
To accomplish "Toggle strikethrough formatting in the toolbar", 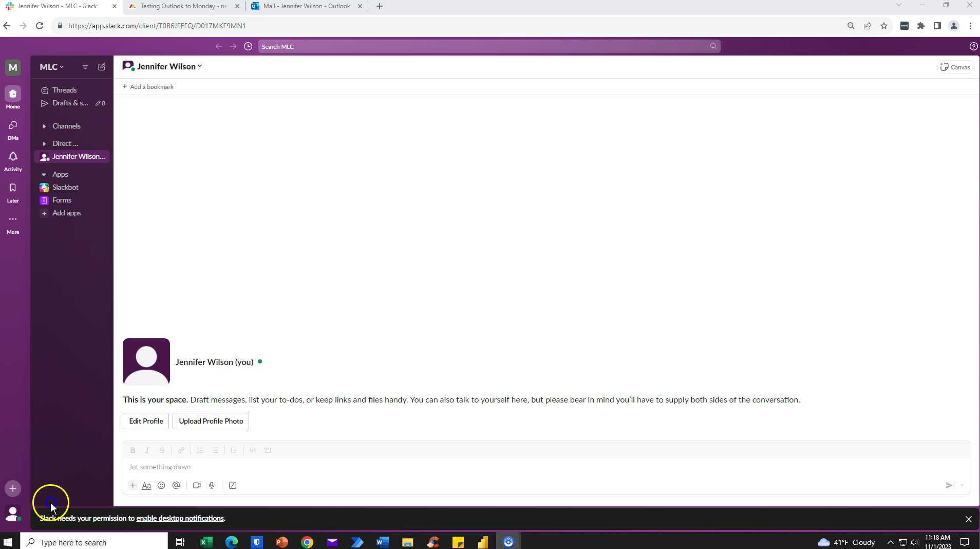I will (162, 450).
